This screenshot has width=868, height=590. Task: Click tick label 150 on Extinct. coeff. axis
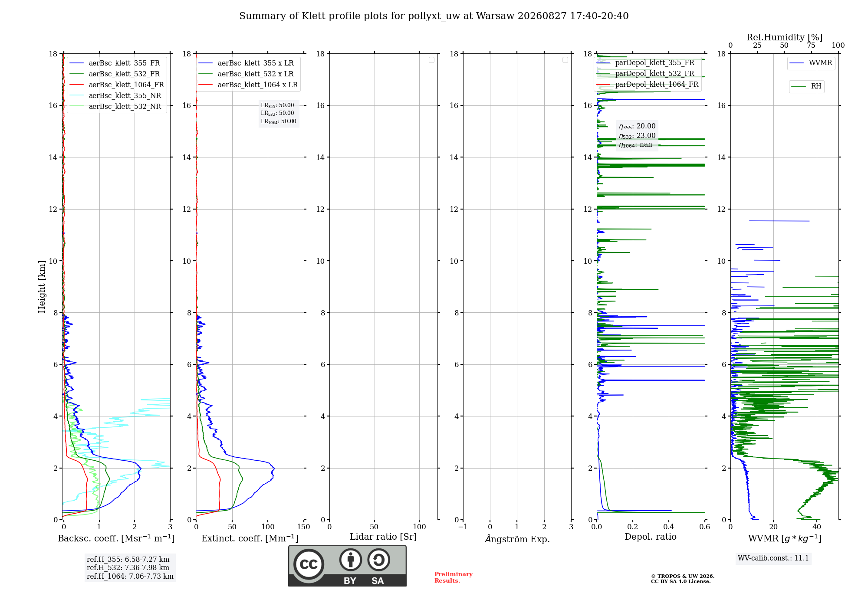pyautogui.click(x=304, y=527)
